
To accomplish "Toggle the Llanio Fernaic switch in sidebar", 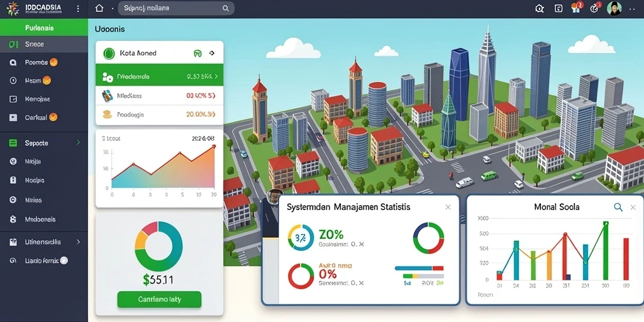I will 64,260.
